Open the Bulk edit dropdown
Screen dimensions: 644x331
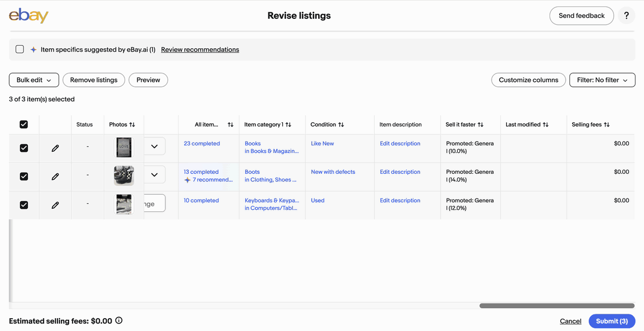[x=34, y=80]
